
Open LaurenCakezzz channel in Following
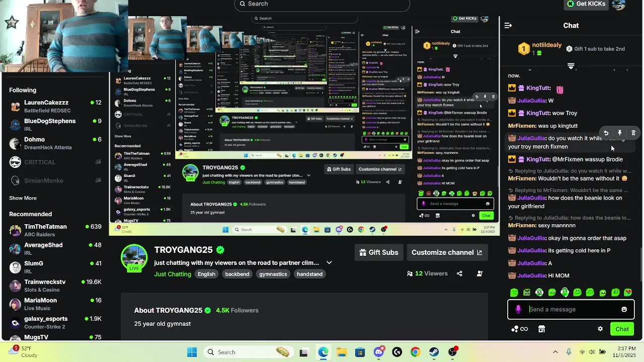point(55,106)
